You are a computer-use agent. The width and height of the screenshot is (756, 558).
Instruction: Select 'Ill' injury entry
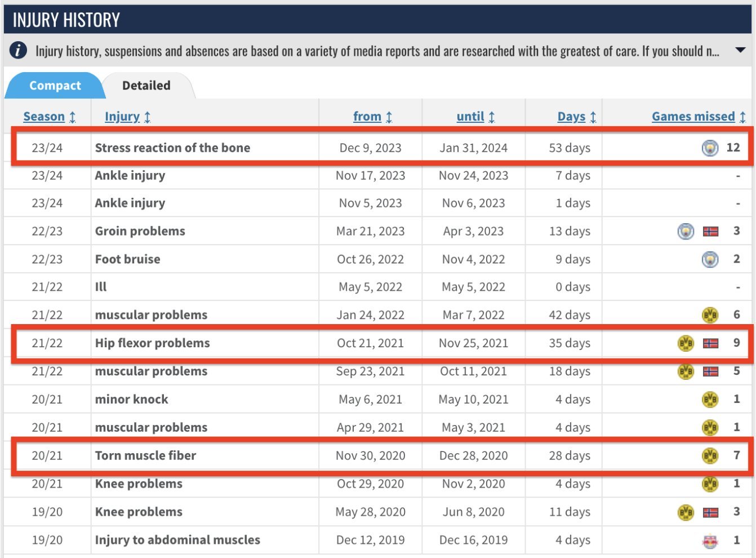[x=101, y=287]
